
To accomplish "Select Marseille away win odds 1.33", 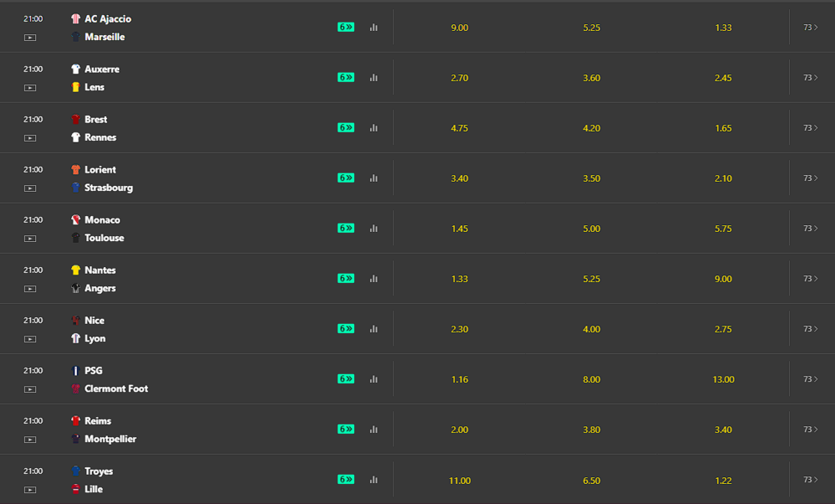I will point(723,28).
